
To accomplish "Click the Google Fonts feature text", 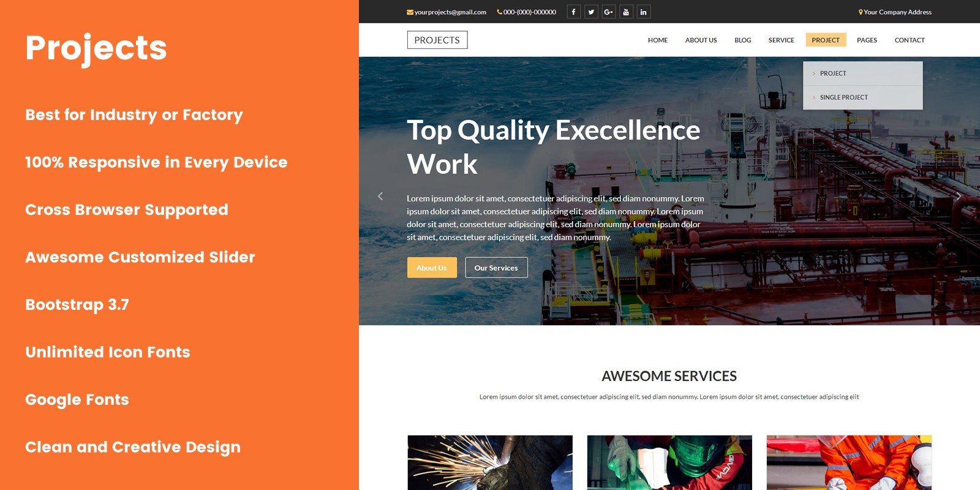I will click(x=77, y=400).
